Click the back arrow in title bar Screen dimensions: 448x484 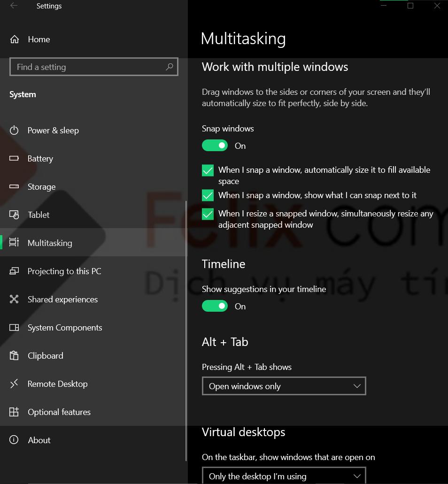[x=14, y=6]
